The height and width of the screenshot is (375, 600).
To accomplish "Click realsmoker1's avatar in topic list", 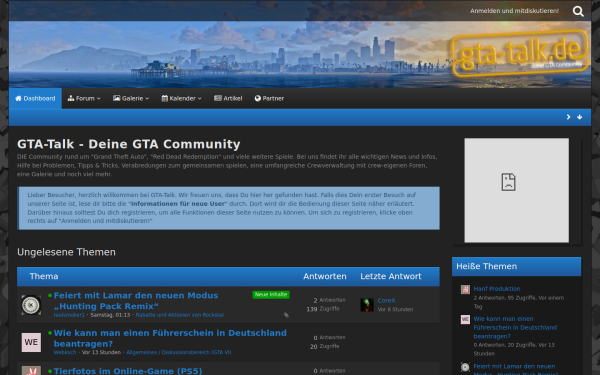I will (x=31, y=305).
